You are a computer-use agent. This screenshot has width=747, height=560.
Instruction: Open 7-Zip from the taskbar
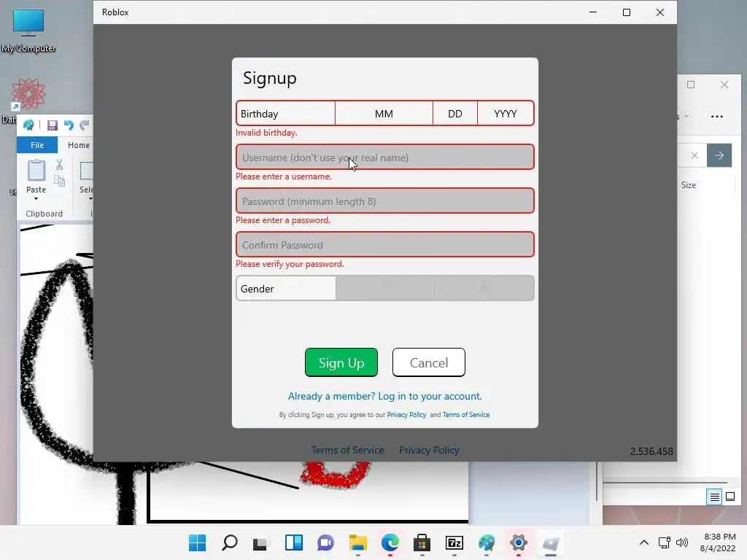coord(454,542)
